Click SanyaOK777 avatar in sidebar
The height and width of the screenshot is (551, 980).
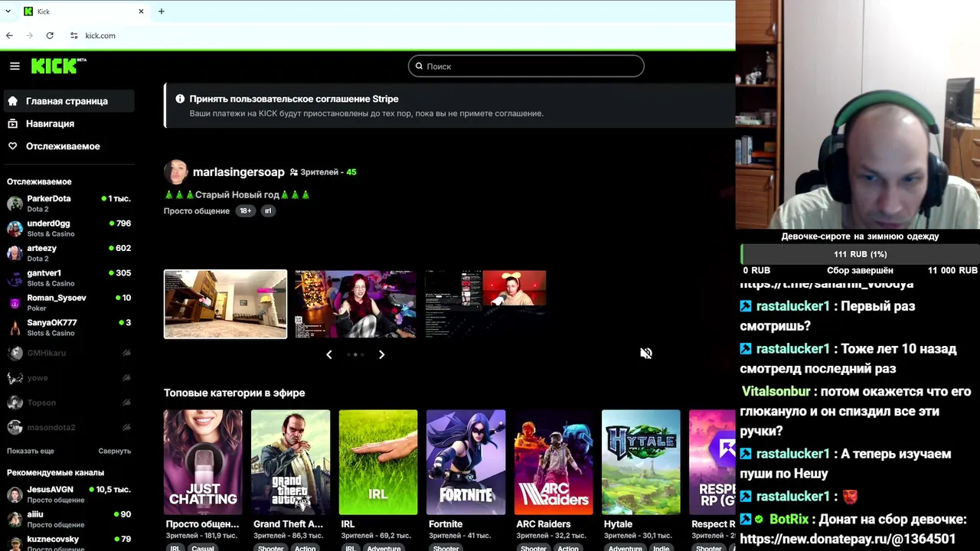(x=15, y=328)
